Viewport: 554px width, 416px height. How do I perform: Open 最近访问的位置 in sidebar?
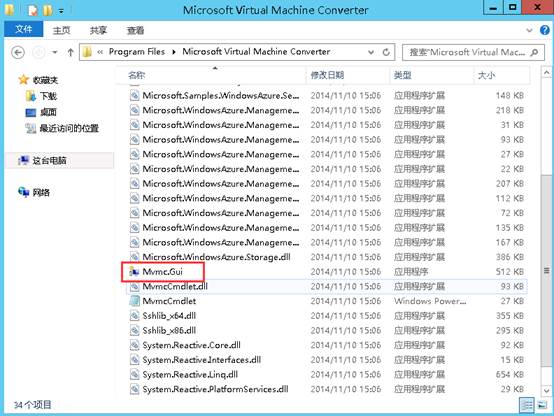(x=69, y=128)
